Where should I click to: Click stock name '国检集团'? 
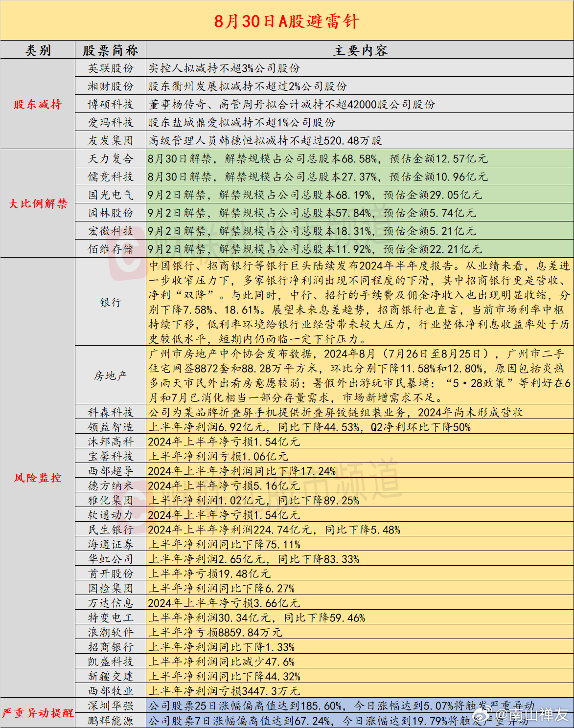pos(111,588)
